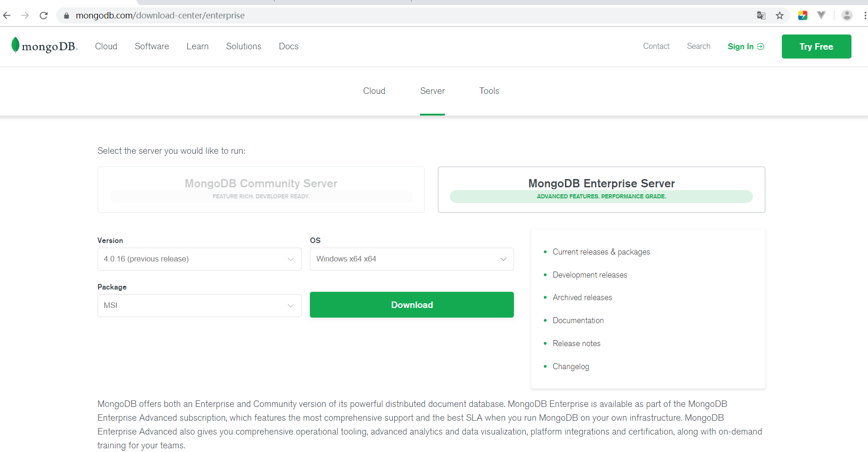
Task: Open Development releases link
Action: (590, 275)
